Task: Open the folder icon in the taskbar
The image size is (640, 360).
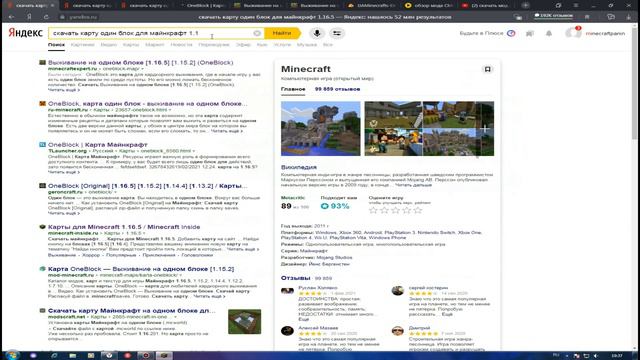Action: 73,356
